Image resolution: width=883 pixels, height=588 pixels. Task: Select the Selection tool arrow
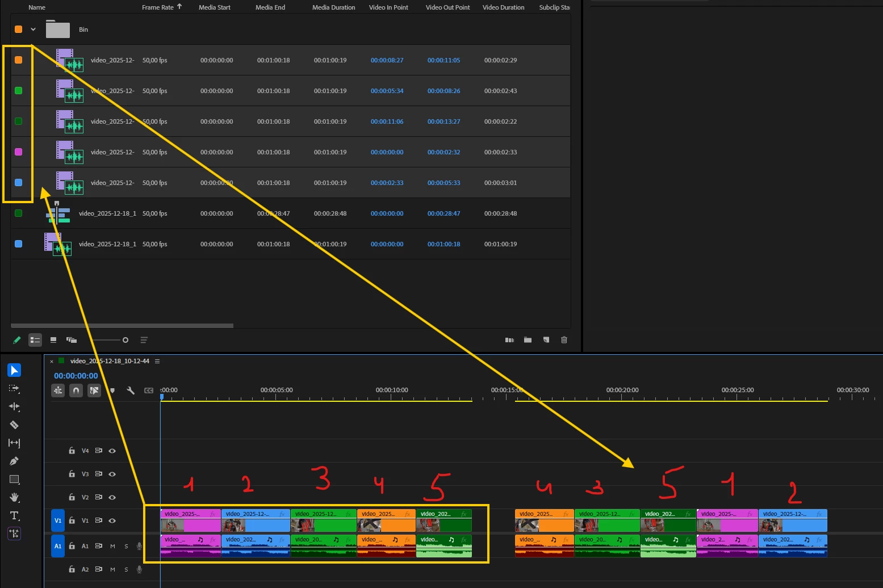point(14,370)
